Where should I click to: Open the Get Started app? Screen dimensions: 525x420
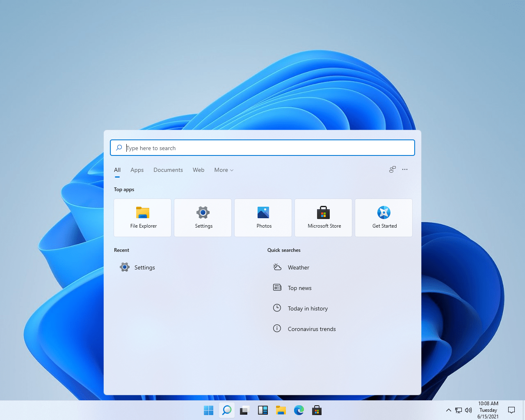pyautogui.click(x=383, y=217)
